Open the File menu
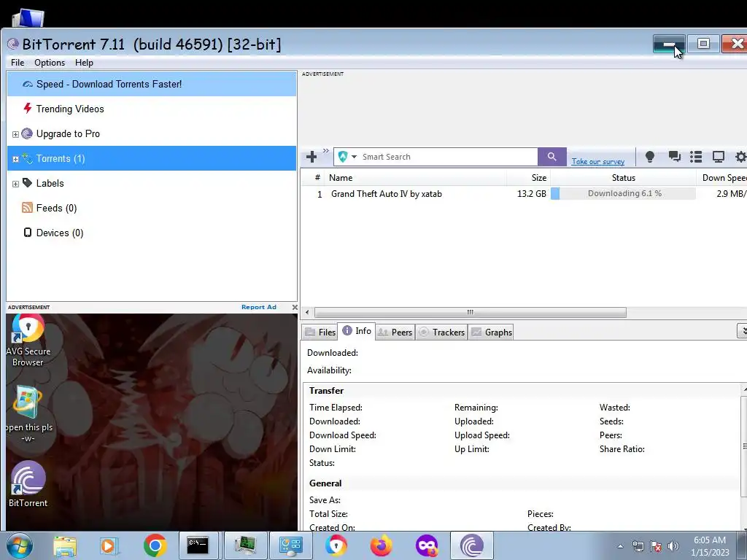This screenshot has height=560, width=747. tap(18, 63)
